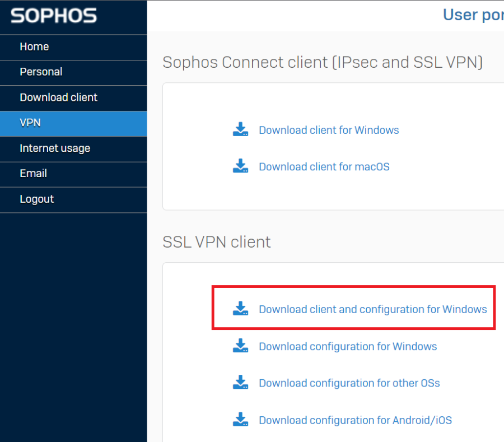Download client and configuration for Windows
504x442 pixels.
click(x=373, y=309)
